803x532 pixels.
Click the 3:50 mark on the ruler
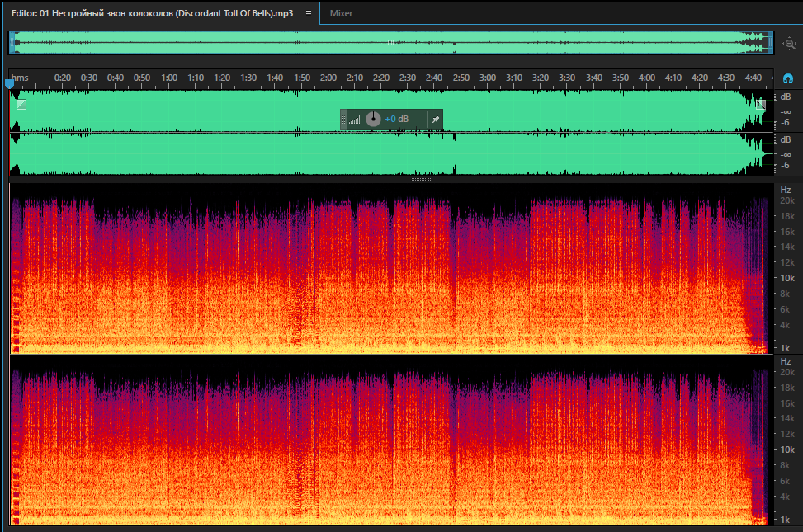621,78
